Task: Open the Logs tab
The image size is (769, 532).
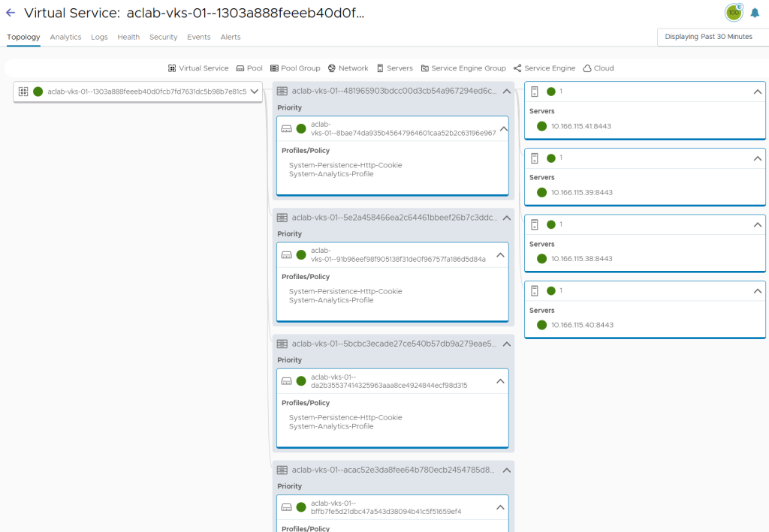Action: click(x=99, y=37)
